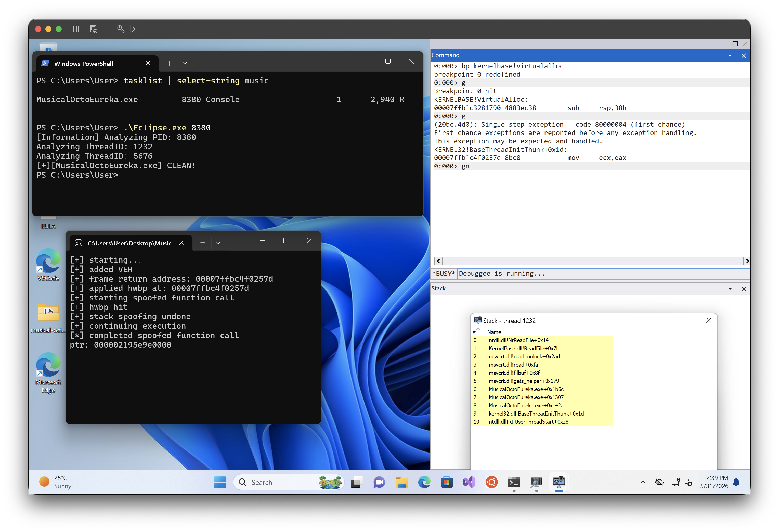Select stack frame ntdll.dll!NtReadFile+0x14

coord(542,340)
